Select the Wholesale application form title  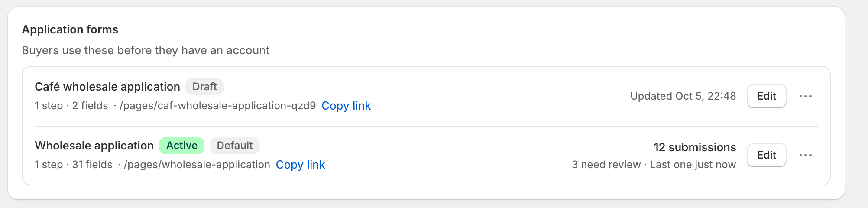tap(94, 146)
